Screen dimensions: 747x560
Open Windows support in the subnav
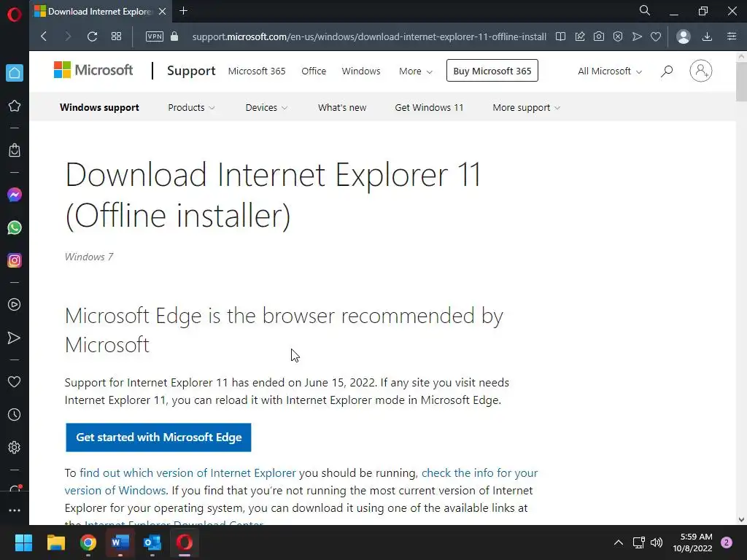point(99,108)
